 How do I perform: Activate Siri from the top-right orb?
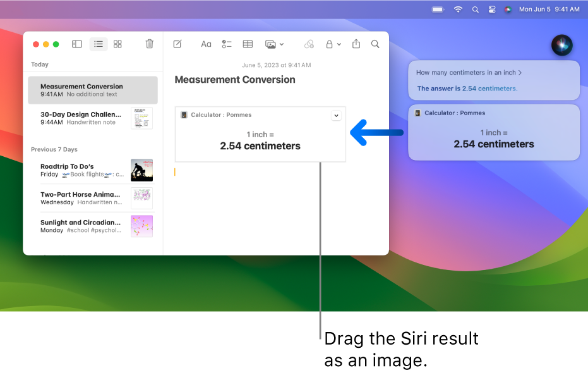click(561, 45)
